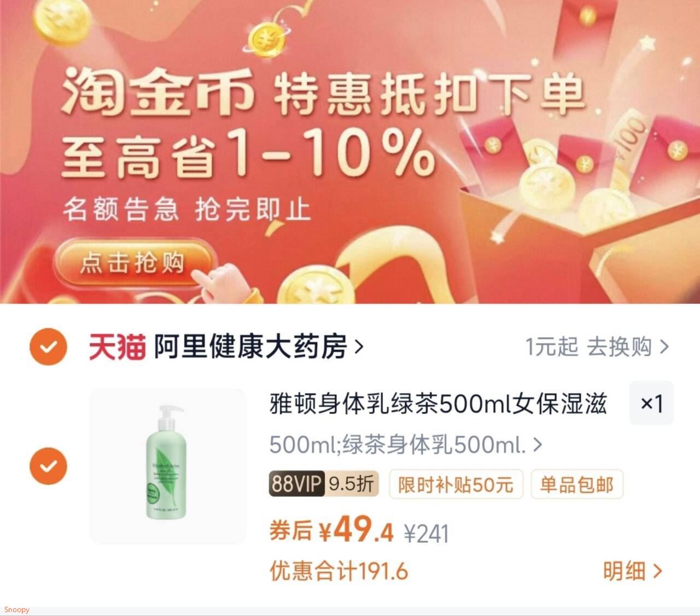Click the arrow next to 去换购
Viewport: 700px width, 616px height.
664,347
